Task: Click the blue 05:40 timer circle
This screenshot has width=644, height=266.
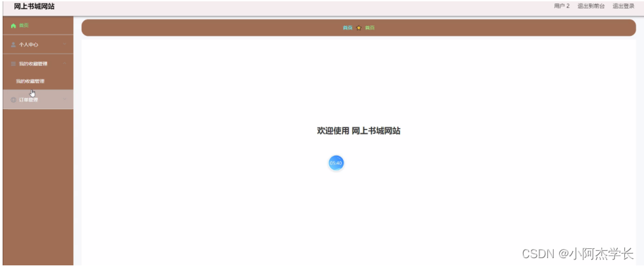Action: click(x=336, y=163)
